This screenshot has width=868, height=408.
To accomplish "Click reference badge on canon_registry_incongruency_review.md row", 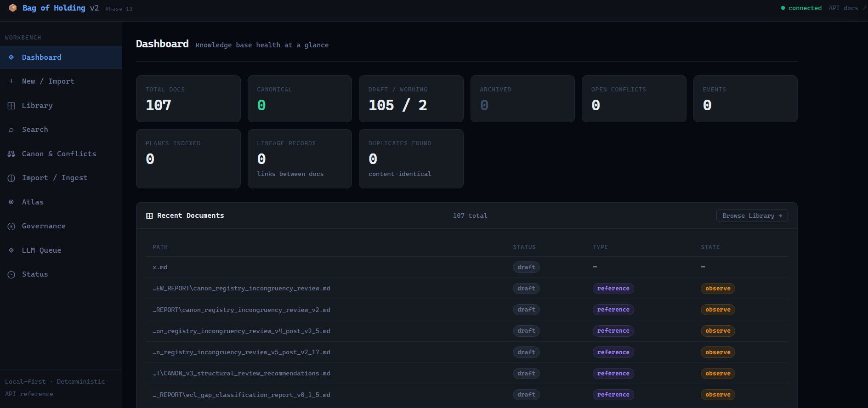I will click(x=613, y=289).
